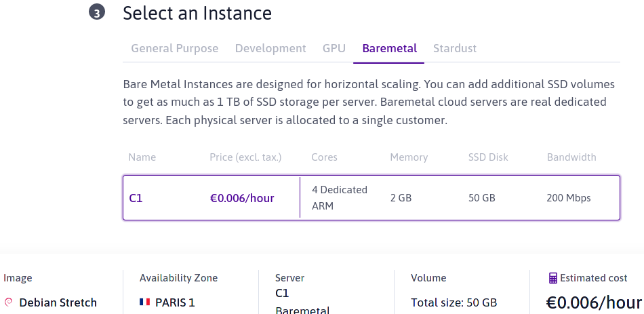This screenshot has width=644, height=314.
Task: Switch to the Development tab
Action: click(x=270, y=48)
